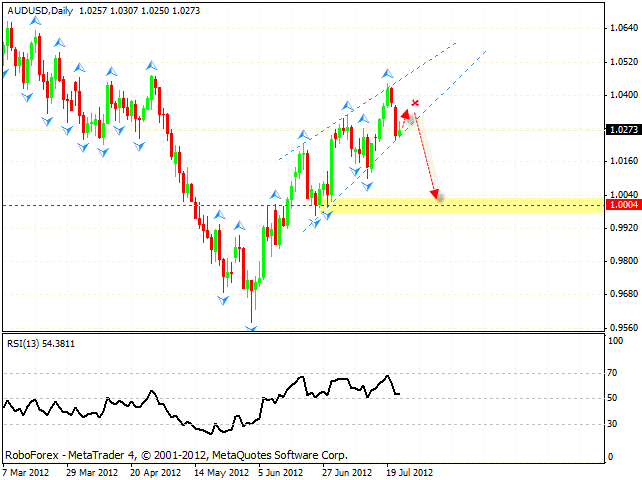Click the 1.0040 price axis label

coord(624,195)
